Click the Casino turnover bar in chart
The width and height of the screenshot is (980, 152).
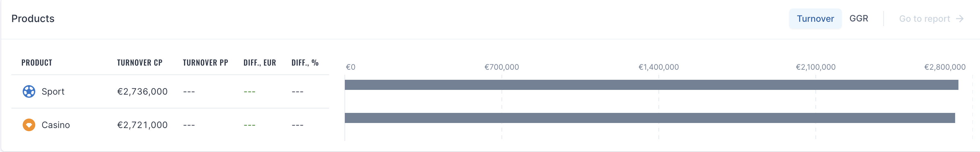point(650,118)
